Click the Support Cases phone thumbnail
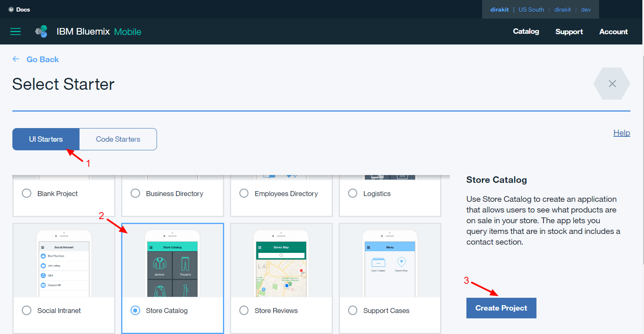Screen dimensions: 644x334 pos(390,264)
